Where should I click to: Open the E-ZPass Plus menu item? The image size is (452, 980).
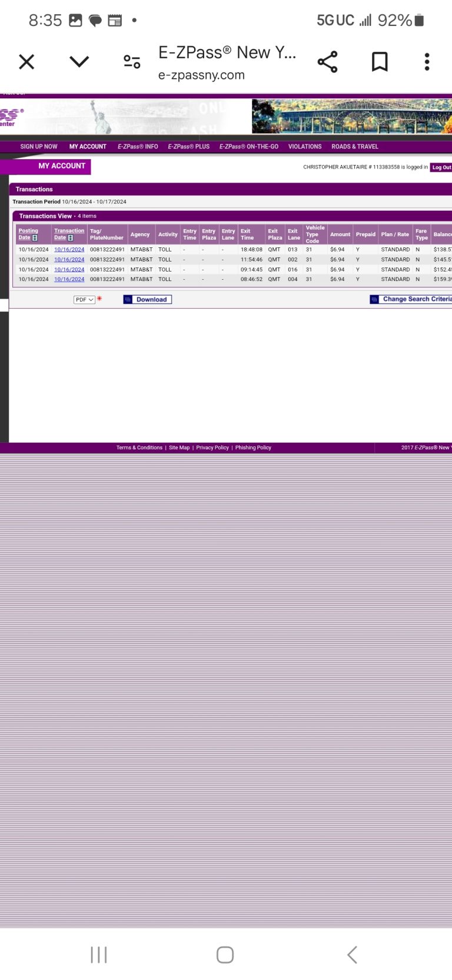tap(188, 147)
